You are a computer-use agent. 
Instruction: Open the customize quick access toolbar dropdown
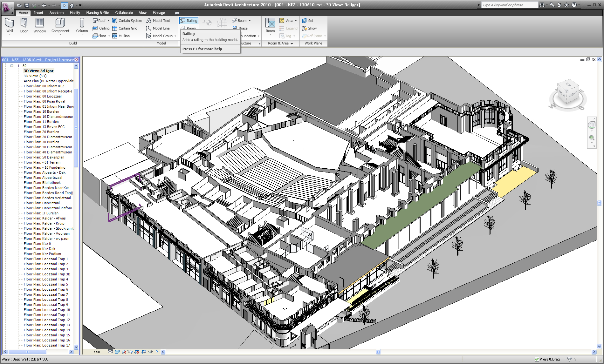(80, 5)
